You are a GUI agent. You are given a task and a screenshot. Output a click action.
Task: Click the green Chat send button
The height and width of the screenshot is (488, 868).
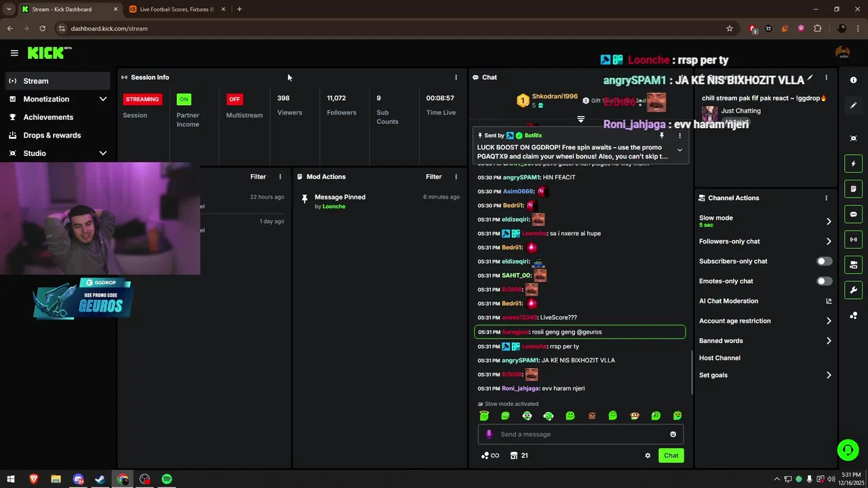point(671,455)
